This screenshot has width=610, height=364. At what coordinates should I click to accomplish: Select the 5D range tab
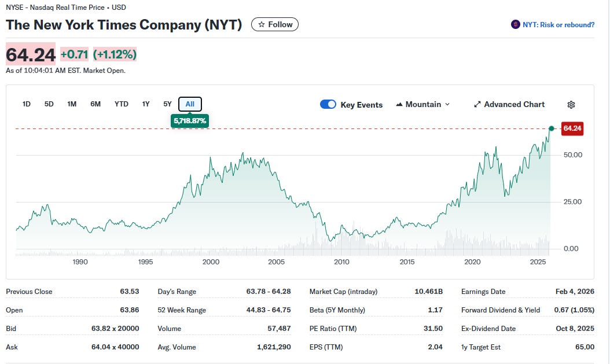(49, 104)
